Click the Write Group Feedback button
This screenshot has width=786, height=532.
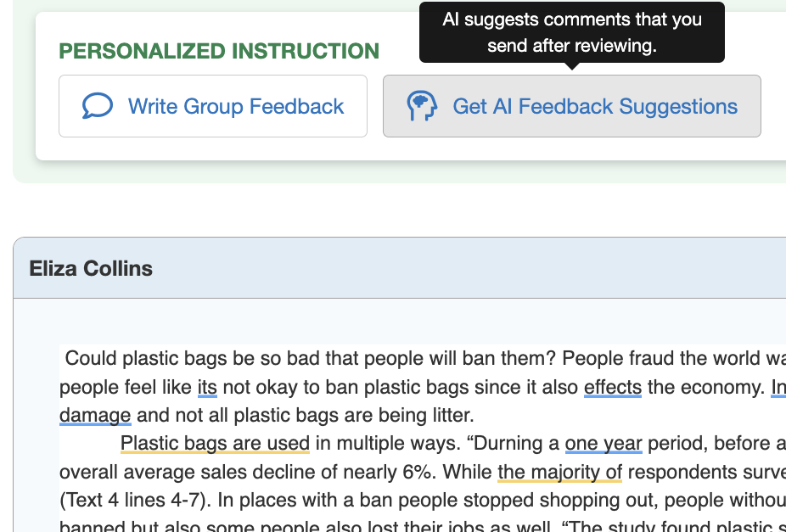(x=212, y=105)
